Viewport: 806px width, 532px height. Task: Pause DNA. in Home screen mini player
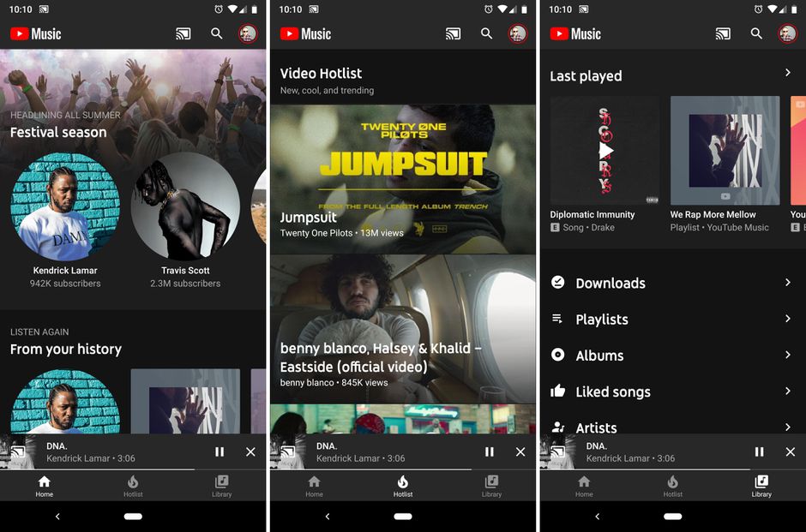[220, 451]
